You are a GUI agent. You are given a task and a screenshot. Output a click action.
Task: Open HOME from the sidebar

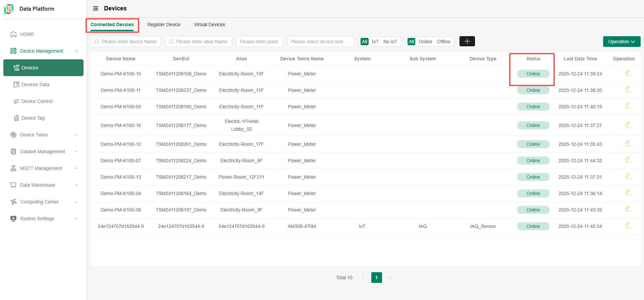27,34
